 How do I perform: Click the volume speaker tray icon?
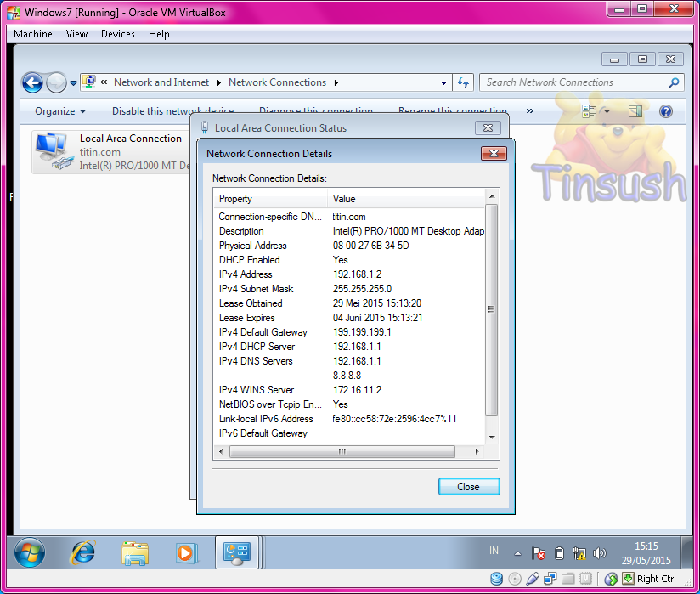pyautogui.click(x=600, y=554)
